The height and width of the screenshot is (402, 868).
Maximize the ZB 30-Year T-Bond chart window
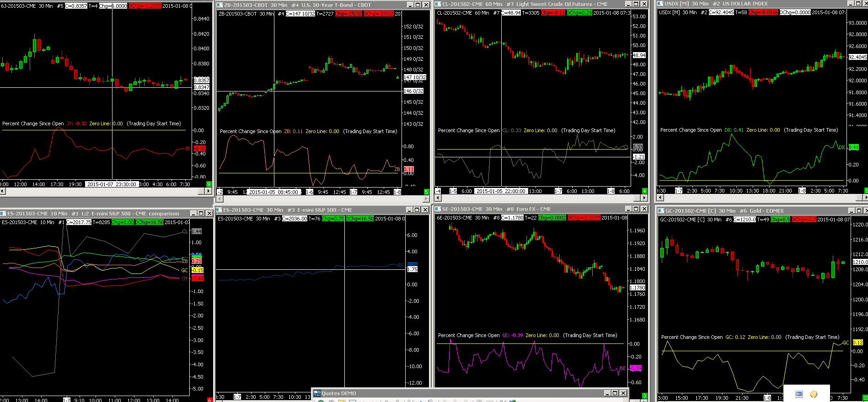pos(418,5)
